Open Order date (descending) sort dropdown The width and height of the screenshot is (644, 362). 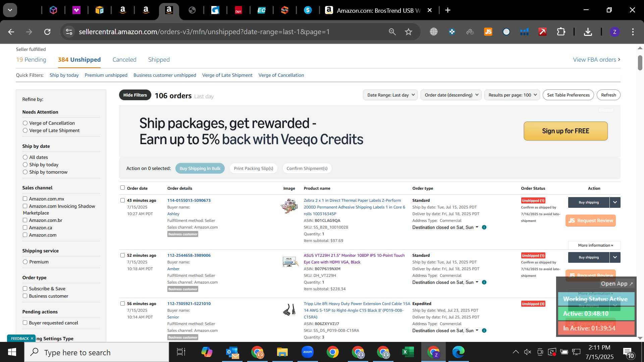[x=451, y=95]
